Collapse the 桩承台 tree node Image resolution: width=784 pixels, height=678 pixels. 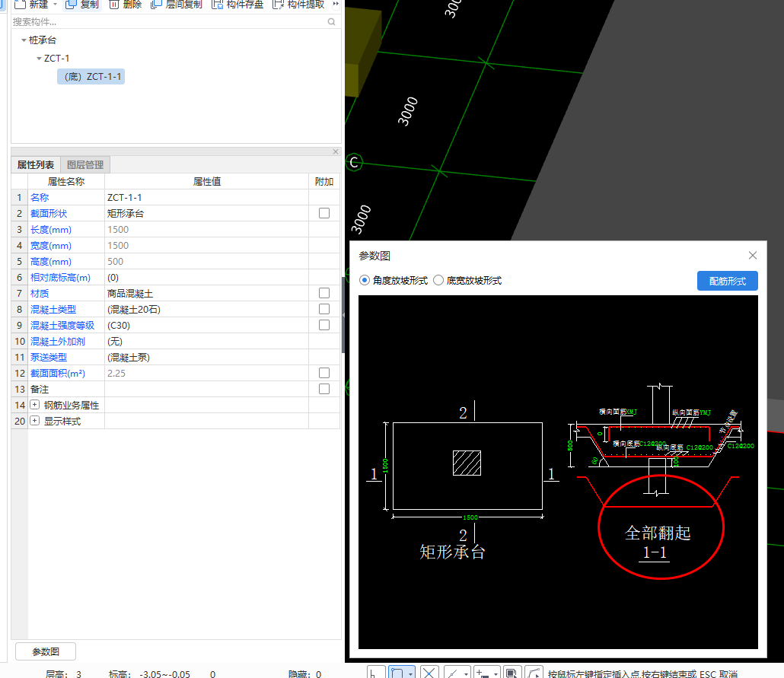tap(24, 40)
